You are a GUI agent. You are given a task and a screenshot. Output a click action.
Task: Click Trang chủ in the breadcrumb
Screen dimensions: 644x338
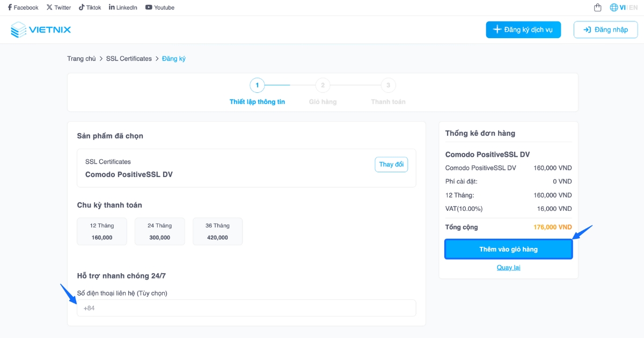coord(82,58)
